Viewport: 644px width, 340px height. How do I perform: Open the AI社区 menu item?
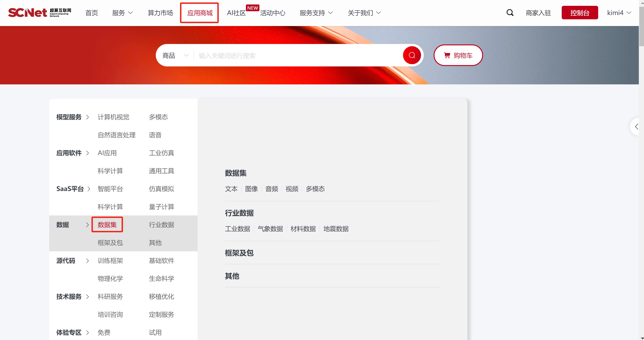pos(236,13)
